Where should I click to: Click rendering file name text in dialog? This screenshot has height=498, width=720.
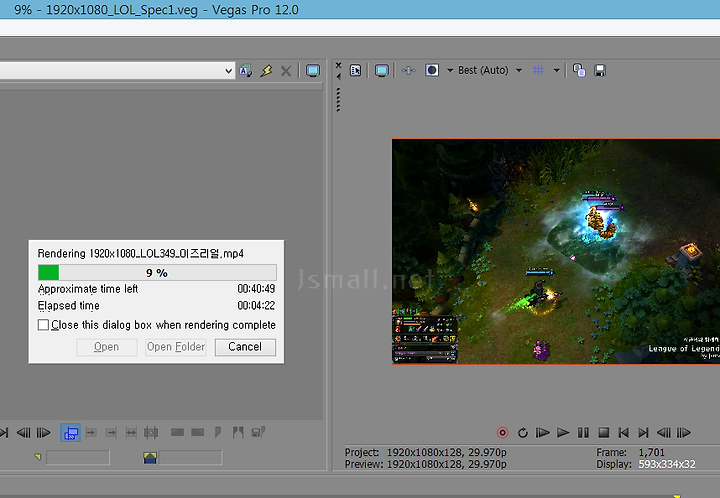pos(141,253)
